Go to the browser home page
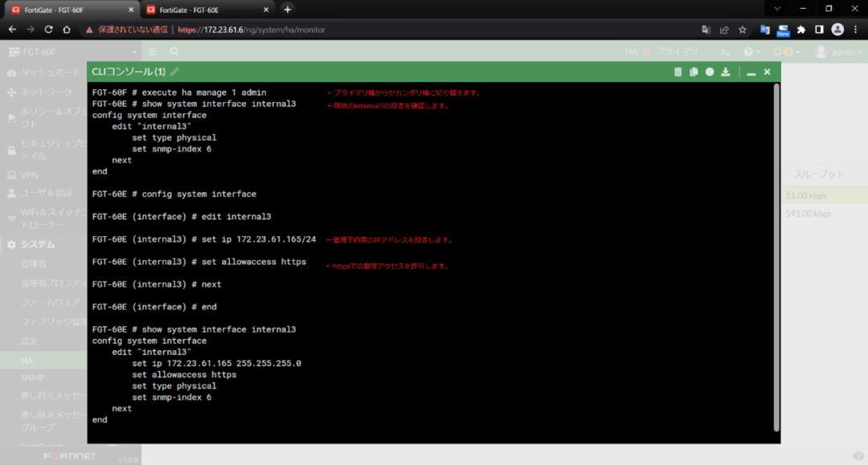Image resolution: width=868 pixels, height=465 pixels. point(67,30)
